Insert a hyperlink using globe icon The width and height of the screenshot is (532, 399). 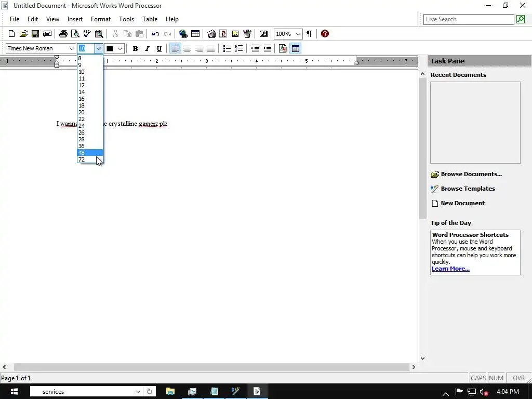pos(183,34)
